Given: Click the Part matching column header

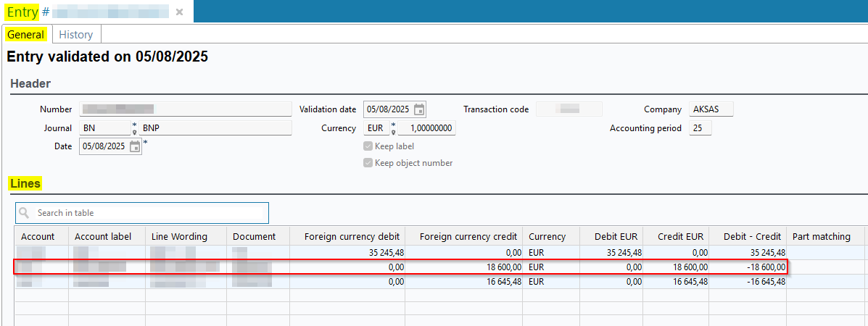Looking at the screenshot, I should pyautogui.click(x=822, y=236).
